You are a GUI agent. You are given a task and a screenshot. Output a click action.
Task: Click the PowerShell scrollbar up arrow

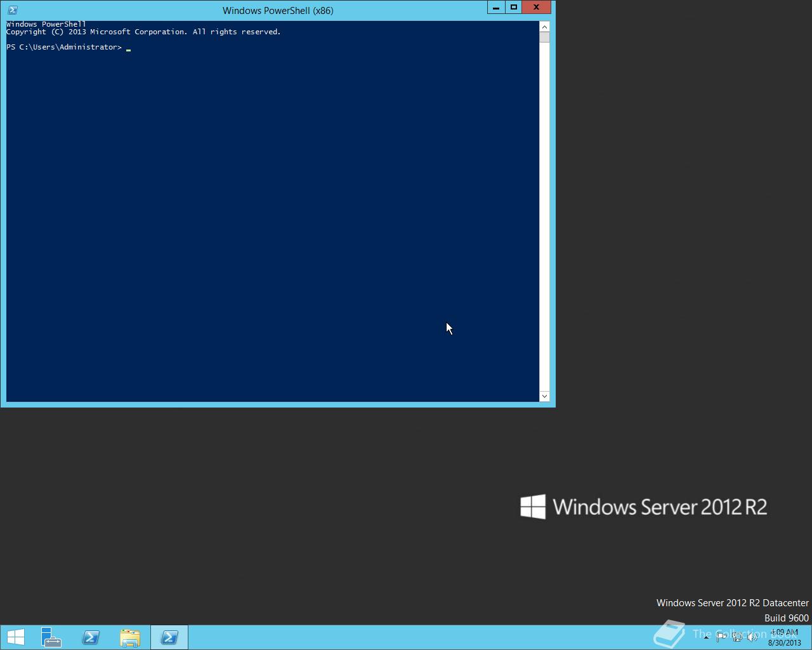point(544,26)
